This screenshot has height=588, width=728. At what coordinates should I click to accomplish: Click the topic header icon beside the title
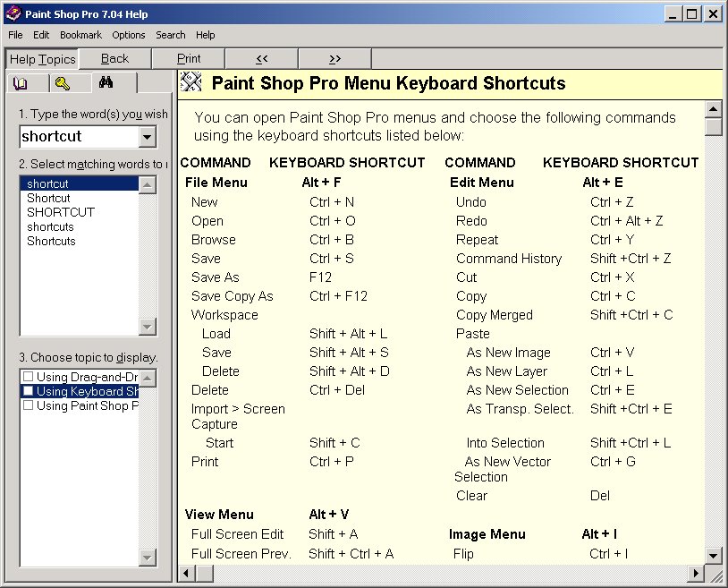click(191, 83)
